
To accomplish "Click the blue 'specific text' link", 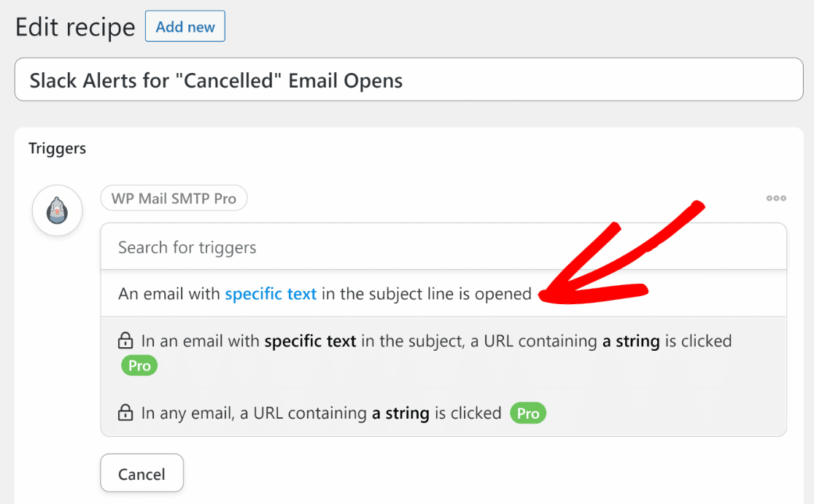I will (x=271, y=294).
